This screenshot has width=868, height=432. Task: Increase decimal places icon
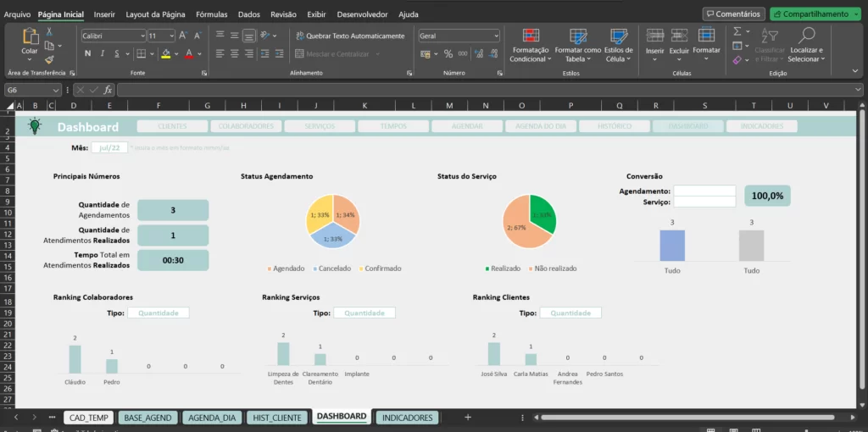479,53
